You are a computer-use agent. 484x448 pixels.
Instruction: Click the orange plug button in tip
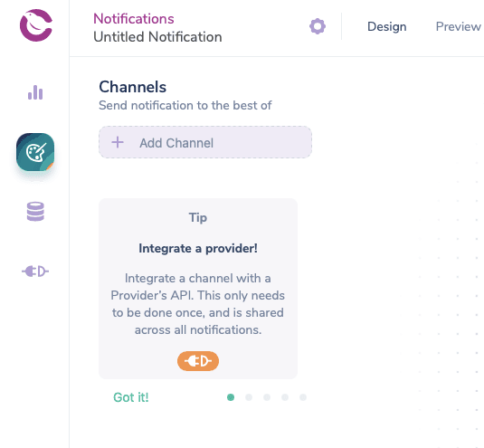click(198, 361)
